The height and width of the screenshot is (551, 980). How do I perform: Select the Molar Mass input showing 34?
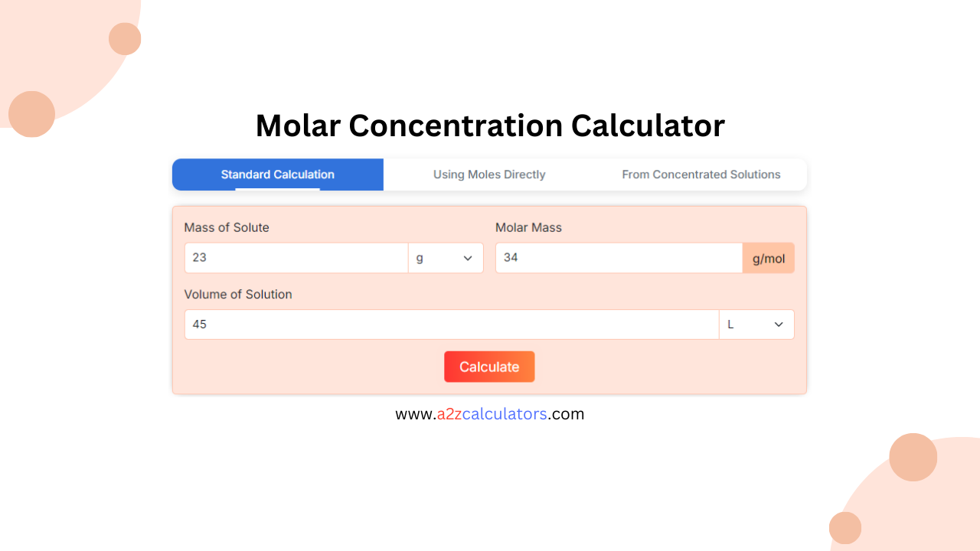coord(618,258)
